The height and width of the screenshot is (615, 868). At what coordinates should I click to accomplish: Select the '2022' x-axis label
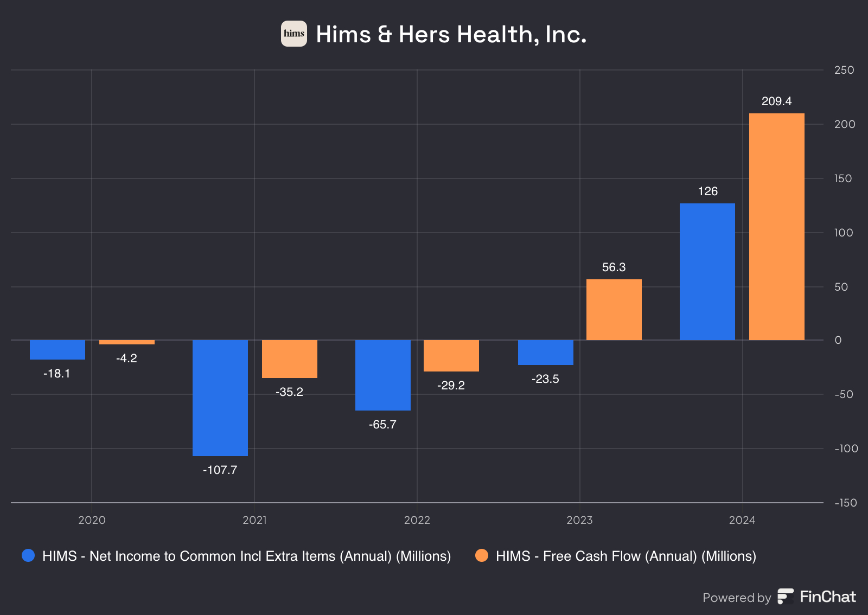pos(417,521)
